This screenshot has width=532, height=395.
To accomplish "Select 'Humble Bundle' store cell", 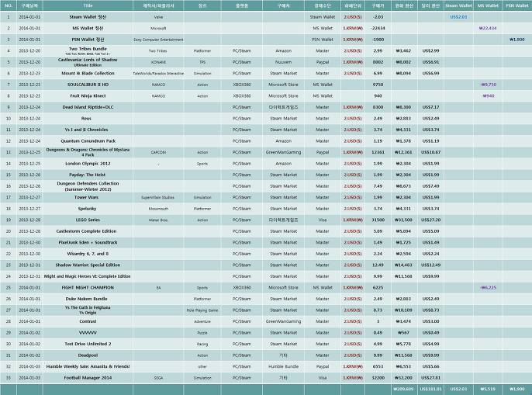I will click(x=284, y=366).
